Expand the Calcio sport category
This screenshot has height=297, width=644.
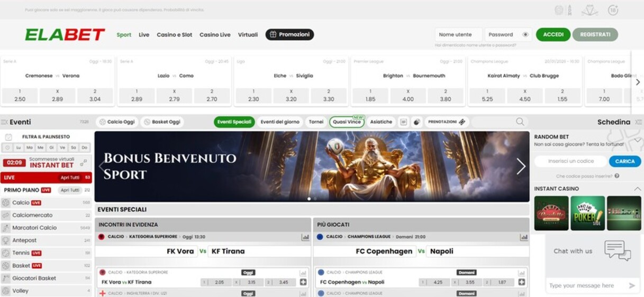coord(46,202)
